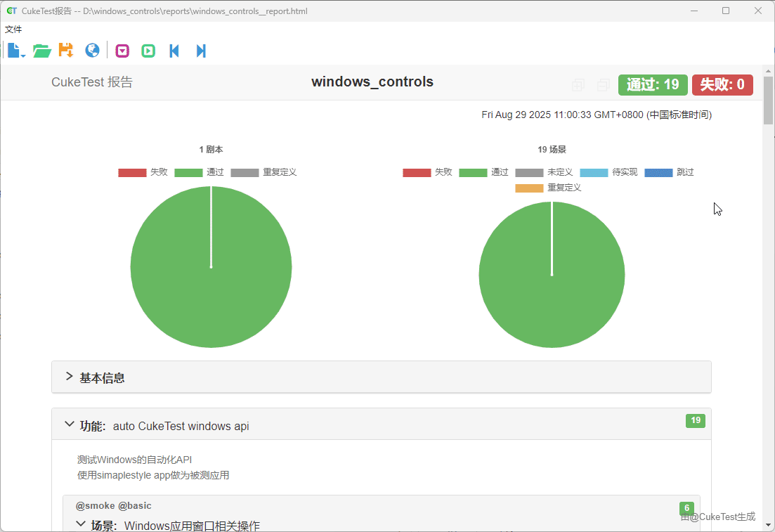Collapse the 功能 auto CukeTest windows api section

point(70,425)
